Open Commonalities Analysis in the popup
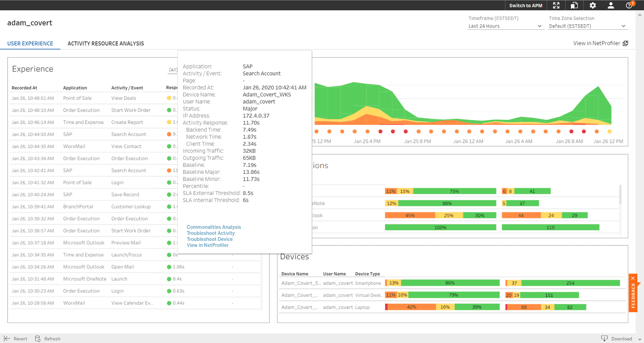The image size is (644, 343). point(213,227)
